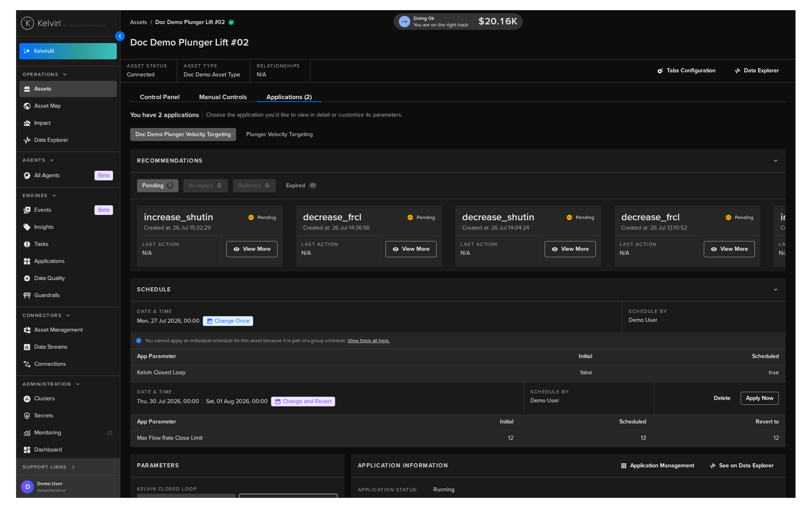Screen dimensions: 812x508
Task: Collapse the Recommendations panel chevron
Action: pos(776,161)
